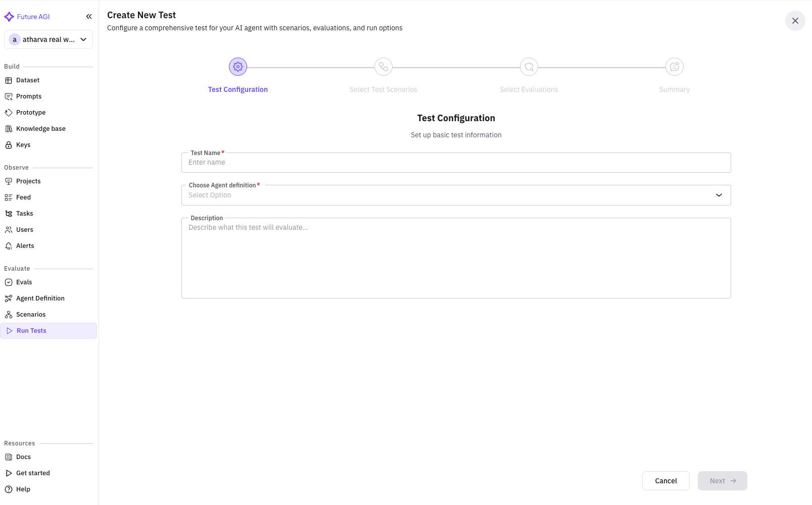Click the Next button to proceed
Screen dimensions: 812x505
click(x=722, y=480)
